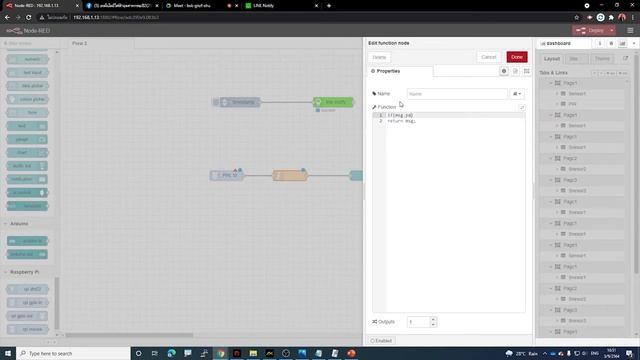This screenshot has height=360, width=640.
Task: Focus the Outputs number field
Action: tap(419, 322)
